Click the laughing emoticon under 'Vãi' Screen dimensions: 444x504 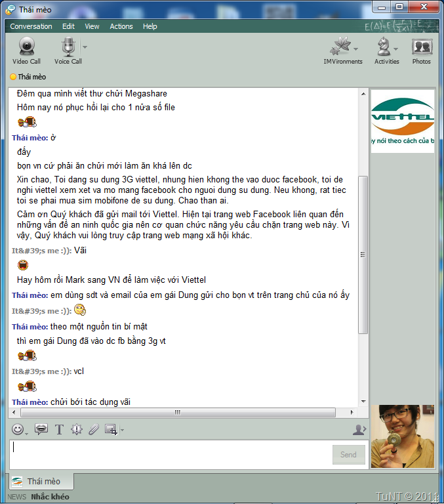(23, 265)
